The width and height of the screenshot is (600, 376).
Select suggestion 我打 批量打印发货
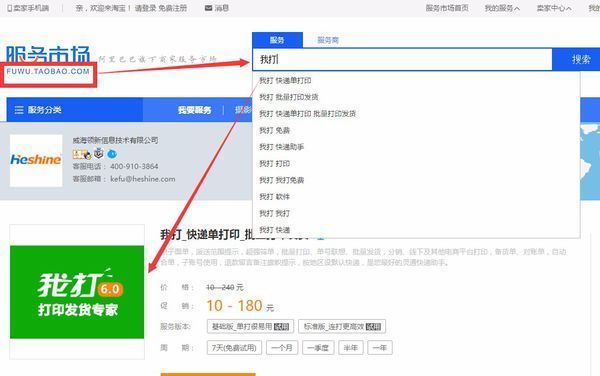[289, 97]
